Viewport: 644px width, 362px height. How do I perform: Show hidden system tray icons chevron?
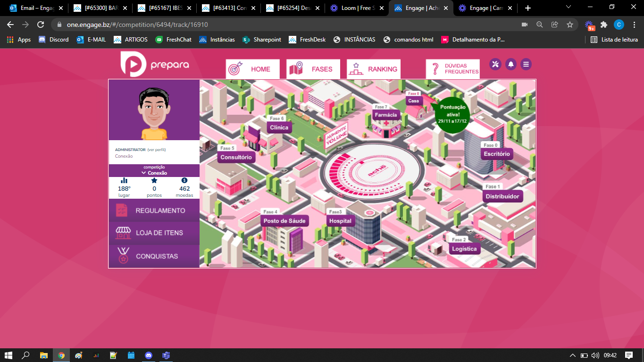pyautogui.click(x=572, y=355)
